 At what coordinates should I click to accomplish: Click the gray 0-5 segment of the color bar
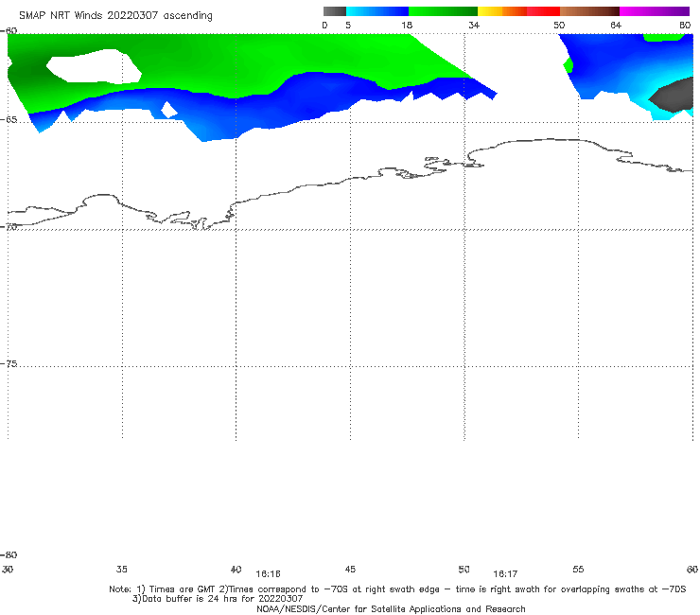(x=335, y=11)
